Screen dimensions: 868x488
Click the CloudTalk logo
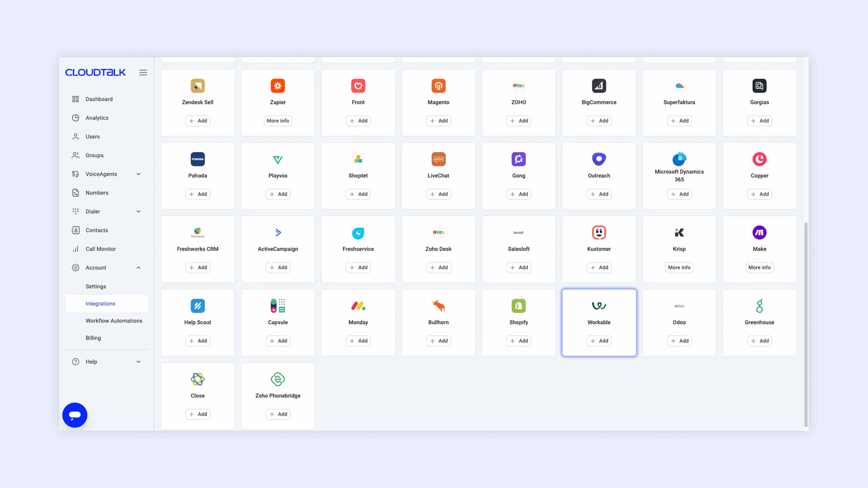click(95, 73)
